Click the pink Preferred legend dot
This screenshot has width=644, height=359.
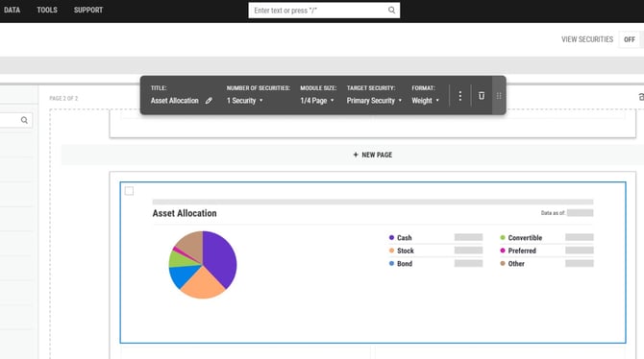(503, 251)
